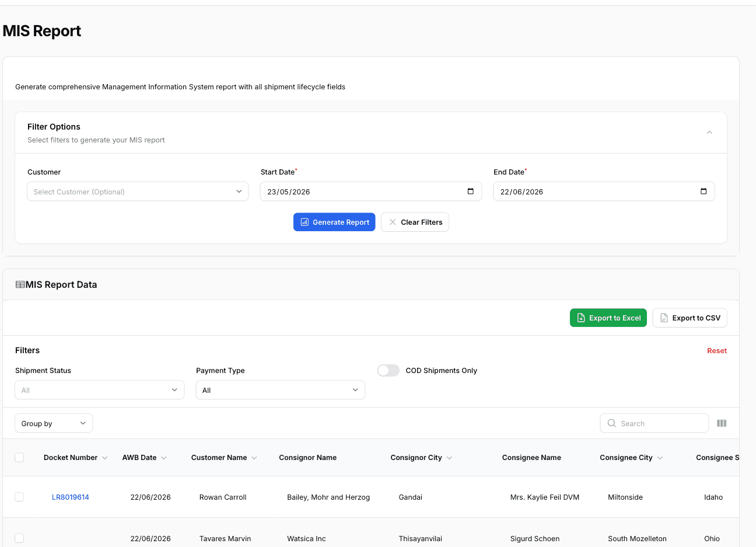Screen dimensions: 756x547
Task: Open the End Date calendar picker icon
Action: pyautogui.click(x=703, y=191)
